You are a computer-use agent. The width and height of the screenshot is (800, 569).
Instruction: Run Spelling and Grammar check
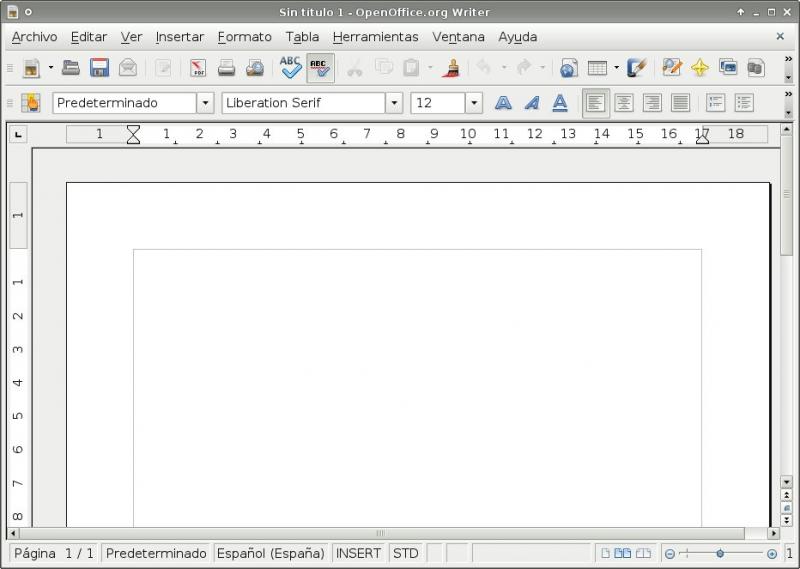tap(291, 67)
